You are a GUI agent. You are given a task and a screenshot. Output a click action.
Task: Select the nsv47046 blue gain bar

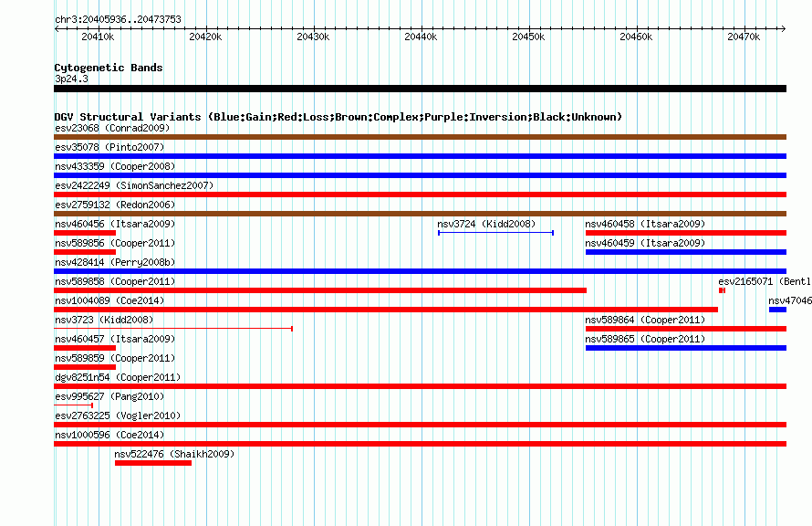[x=777, y=310]
